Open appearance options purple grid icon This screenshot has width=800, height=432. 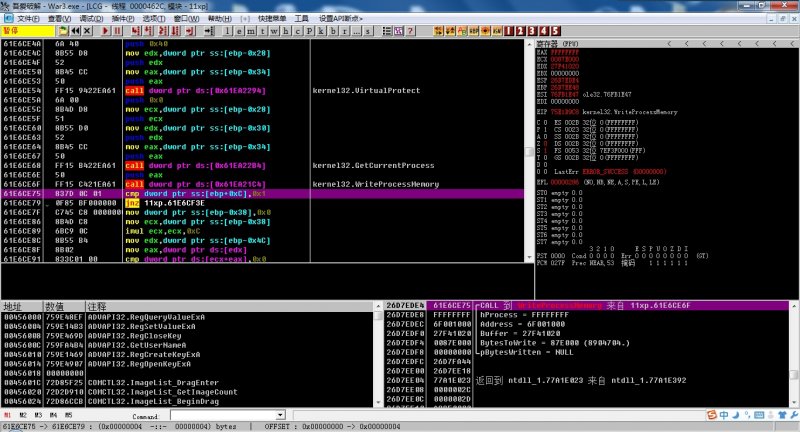click(398, 31)
